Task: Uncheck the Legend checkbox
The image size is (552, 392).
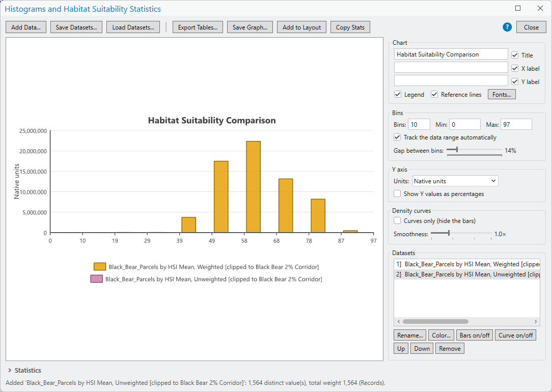Action: 398,94
